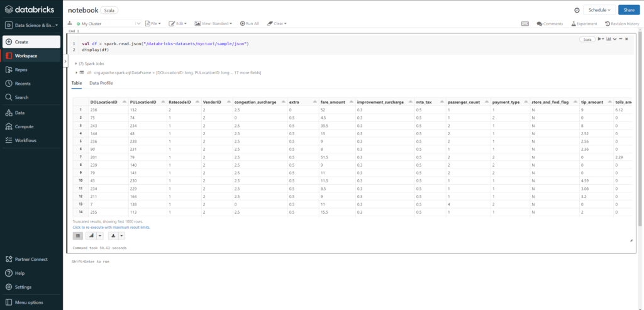This screenshot has height=310, width=644.
Task: Click the table view icon below results
Action: pyautogui.click(x=78, y=236)
